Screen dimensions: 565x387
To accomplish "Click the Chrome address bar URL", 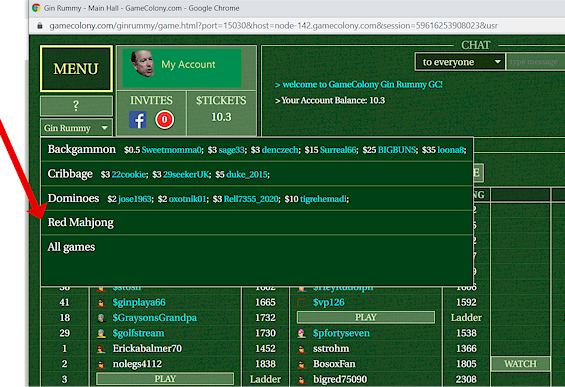I will click(273, 26).
